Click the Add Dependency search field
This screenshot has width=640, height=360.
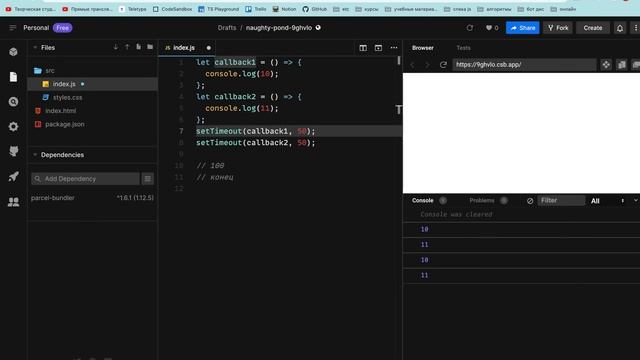click(x=85, y=179)
